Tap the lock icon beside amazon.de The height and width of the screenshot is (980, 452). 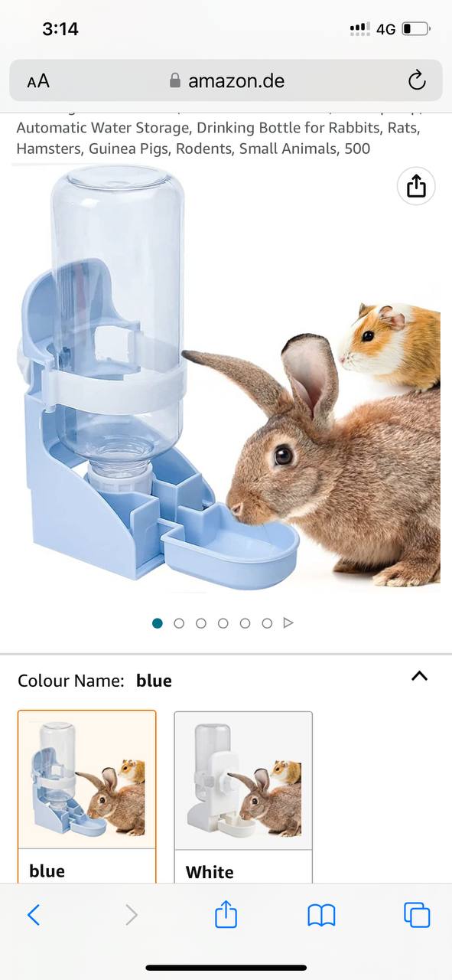(x=175, y=80)
